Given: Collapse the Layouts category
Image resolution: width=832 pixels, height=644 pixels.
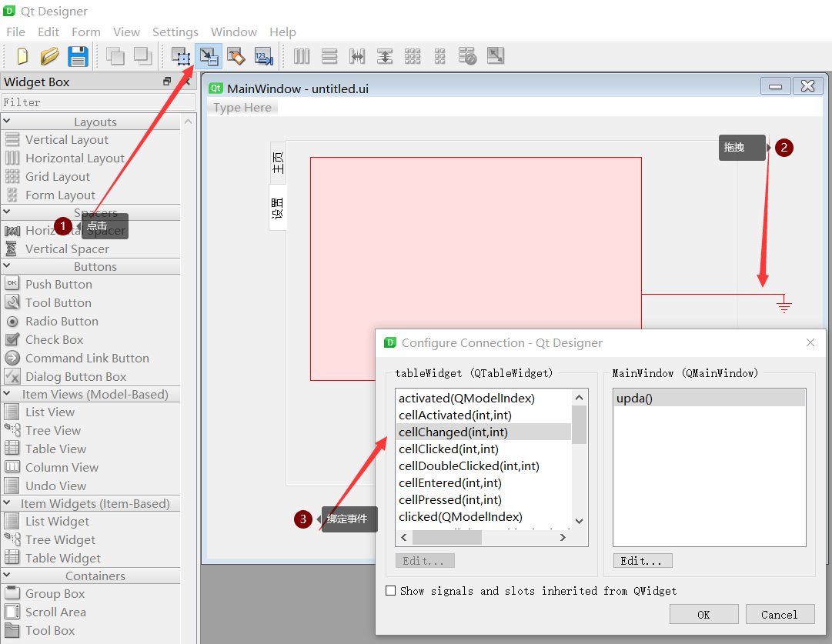Looking at the screenshot, I should [x=7, y=122].
